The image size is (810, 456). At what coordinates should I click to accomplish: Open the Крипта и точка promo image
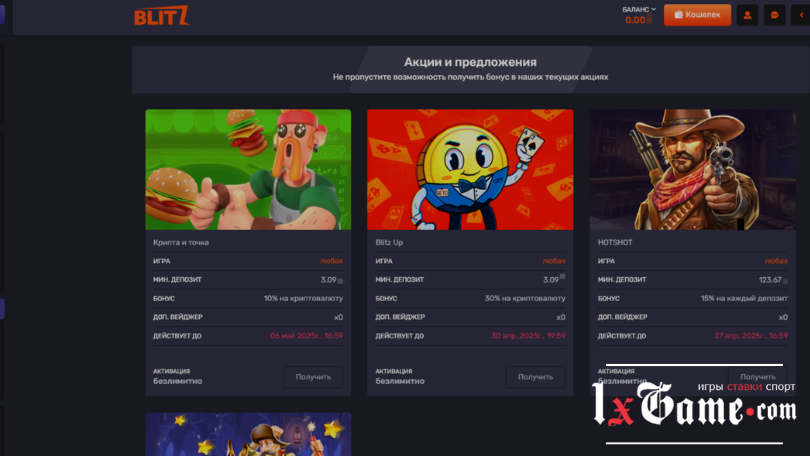click(248, 169)
